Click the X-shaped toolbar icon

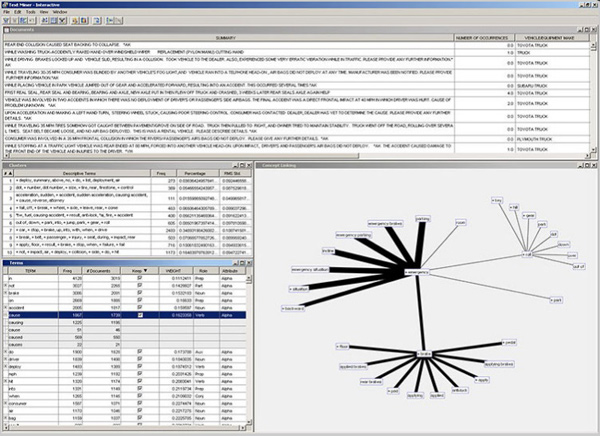pyautogui.click(x=62, y=20)
